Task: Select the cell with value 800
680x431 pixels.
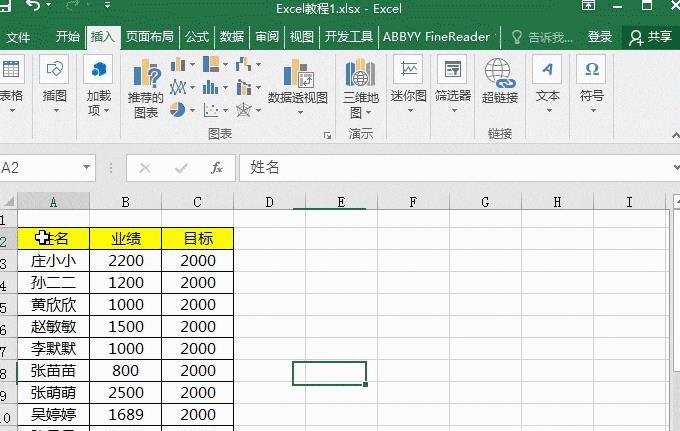Action: pyautogui.click(x=125, y=370)
